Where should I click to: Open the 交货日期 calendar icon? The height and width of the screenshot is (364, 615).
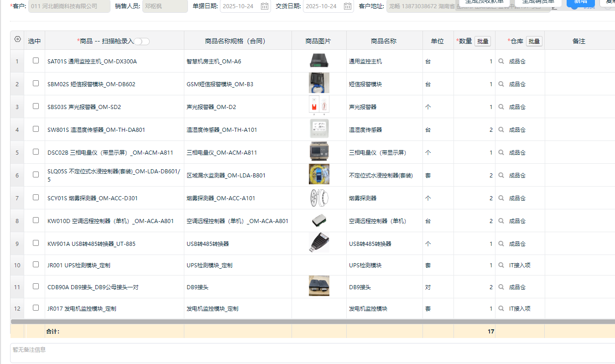pos(348,6)
